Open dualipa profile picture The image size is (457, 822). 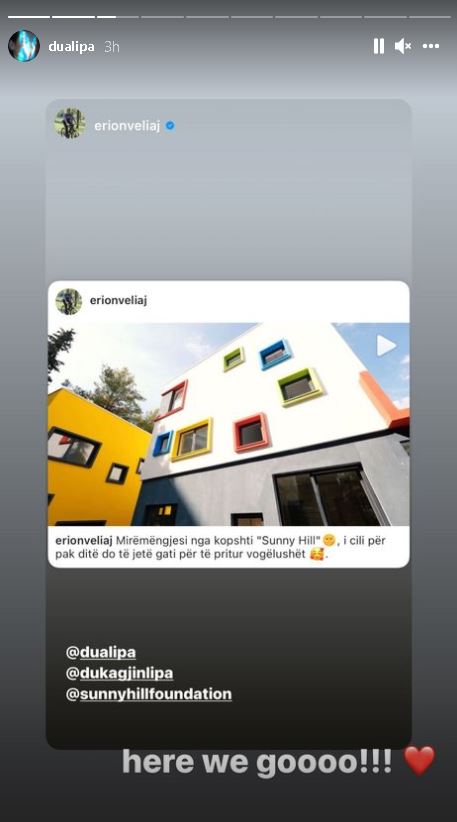(24, 46)
